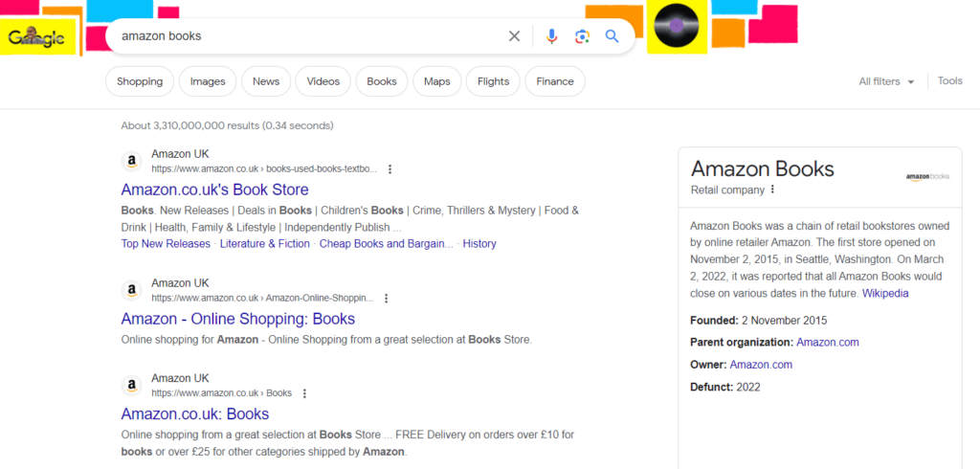The image size is (980, 469).
Task: Switch to the Shopping filter
Action: [140, 81]
